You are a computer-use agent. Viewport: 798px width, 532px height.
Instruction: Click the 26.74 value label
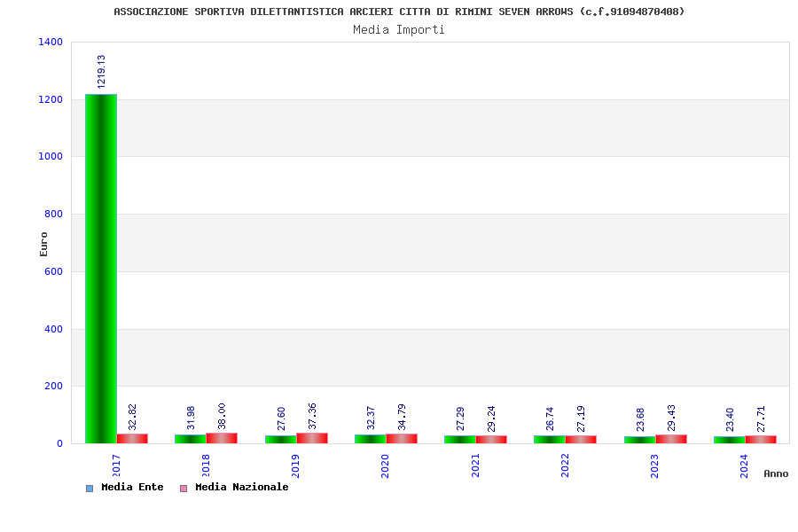point(550,419)
